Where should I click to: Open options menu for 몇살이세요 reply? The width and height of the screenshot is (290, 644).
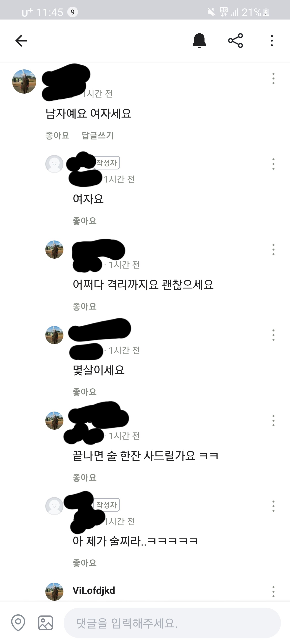click(273, 335)
